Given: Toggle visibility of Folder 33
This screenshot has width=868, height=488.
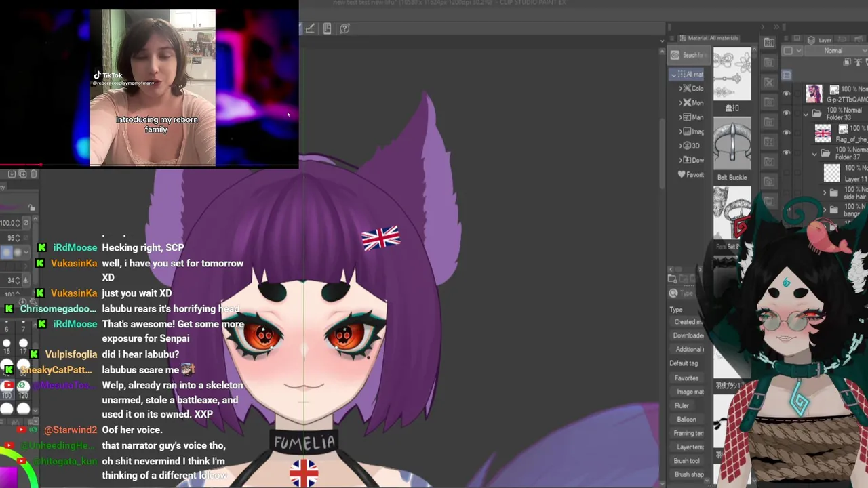Looking at the screenshot, I should pos(787,113).
